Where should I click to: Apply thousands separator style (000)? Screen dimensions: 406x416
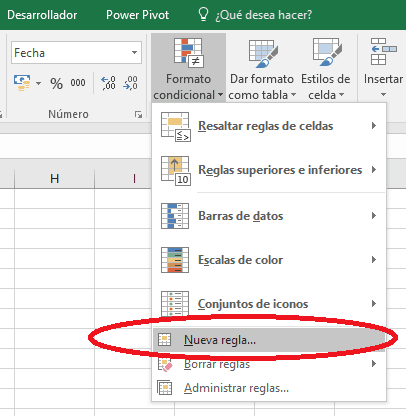[x=78, y=83]
